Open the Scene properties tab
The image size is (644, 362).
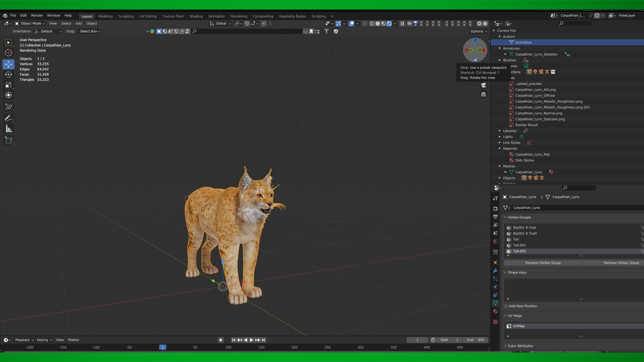click(495, 233)
